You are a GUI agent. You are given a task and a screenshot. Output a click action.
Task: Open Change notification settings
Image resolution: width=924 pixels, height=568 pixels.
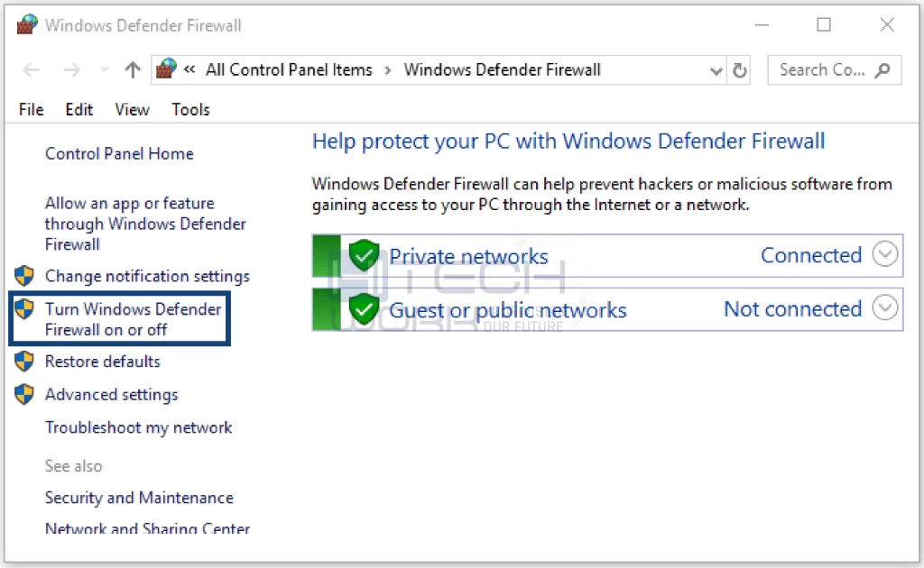point(147,276)
